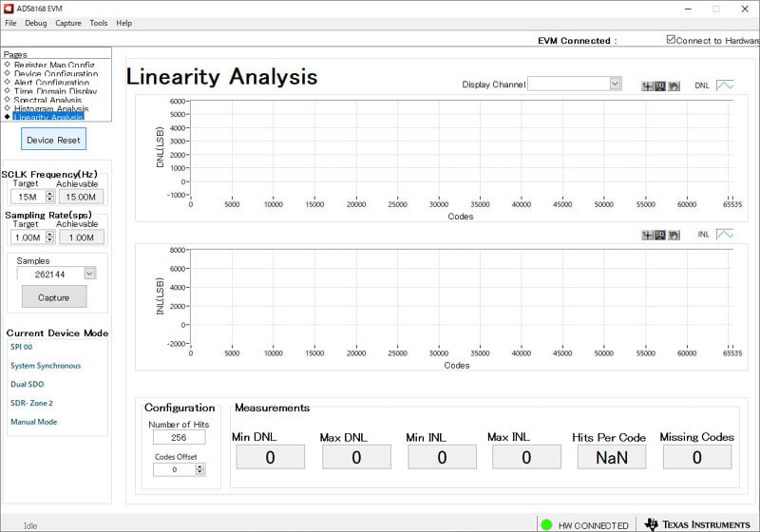Click the Min DNL value box

point(271,457)
